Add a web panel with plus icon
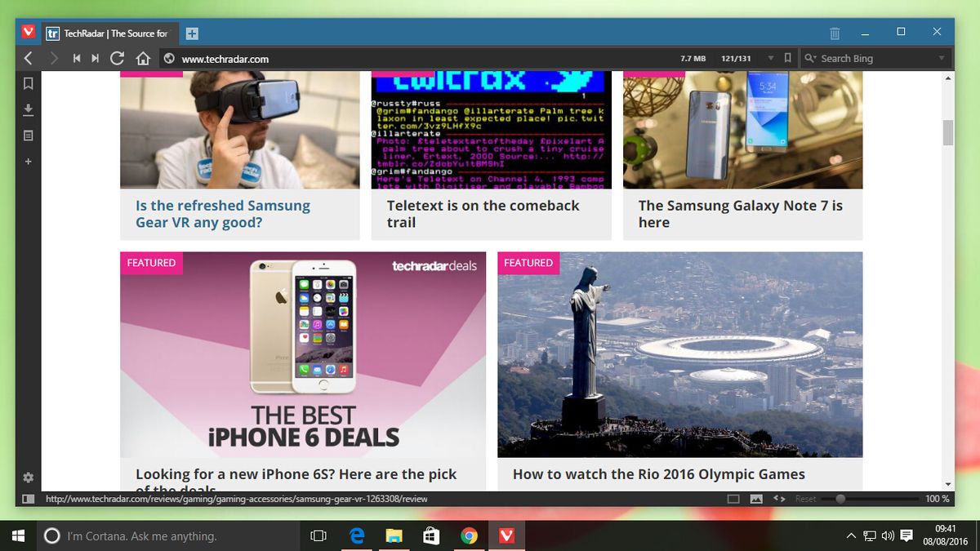 click(28, 162)
